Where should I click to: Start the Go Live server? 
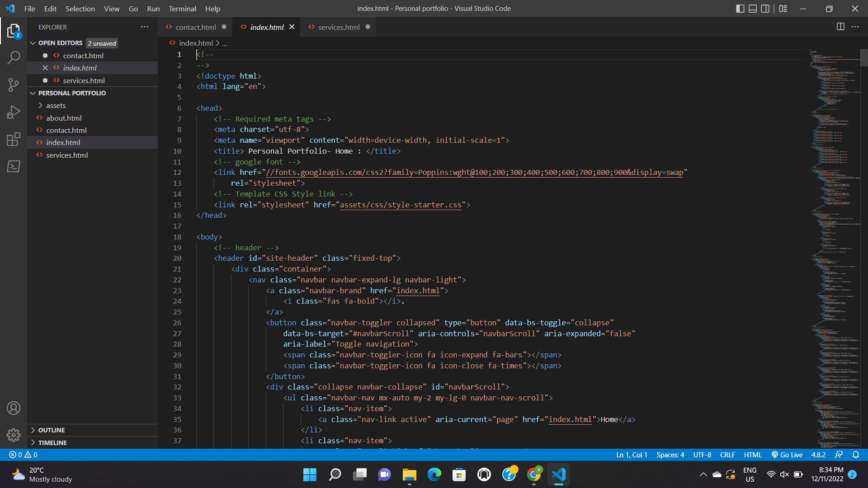[787, 455]
